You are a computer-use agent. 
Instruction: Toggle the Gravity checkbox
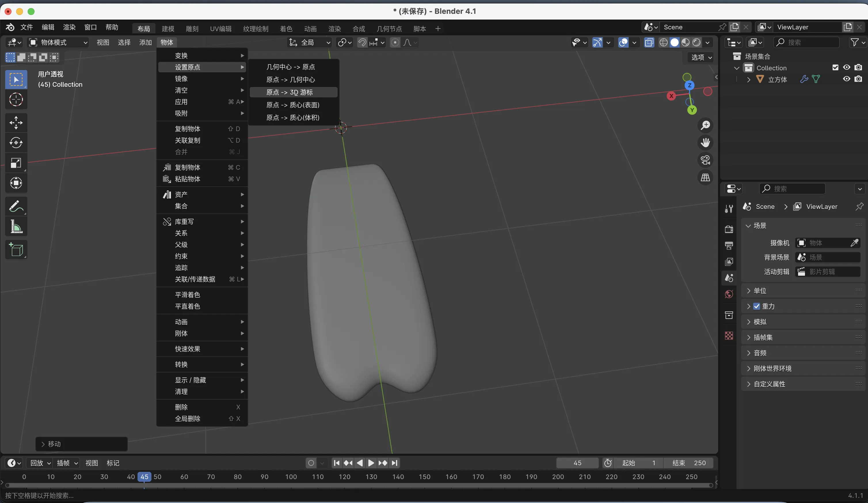pos(756,306)
